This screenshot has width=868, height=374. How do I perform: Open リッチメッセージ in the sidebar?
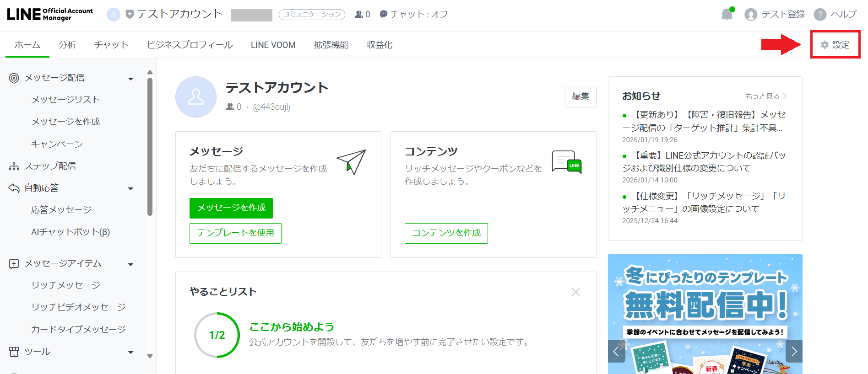pyautogui.click(x=65, y=285)
